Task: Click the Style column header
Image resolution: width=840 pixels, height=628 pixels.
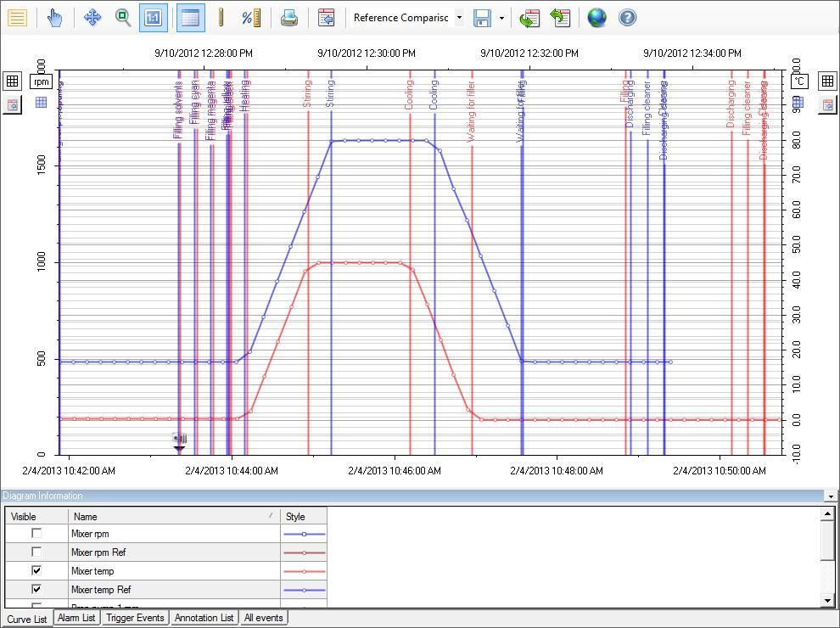Action: 304,517
